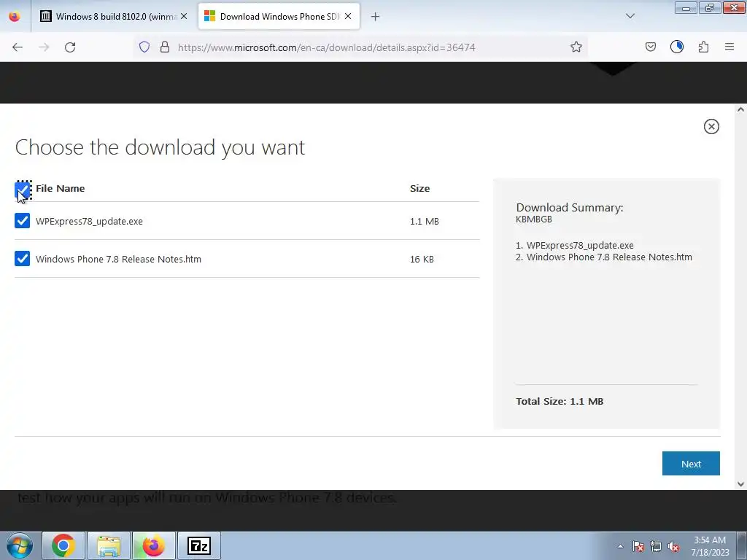
Task: Expand the list all tabs chevron
Action: tap(630, 16)
